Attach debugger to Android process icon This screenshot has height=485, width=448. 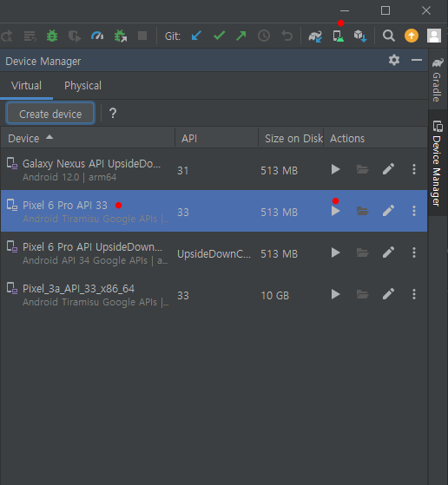point(120,36)
